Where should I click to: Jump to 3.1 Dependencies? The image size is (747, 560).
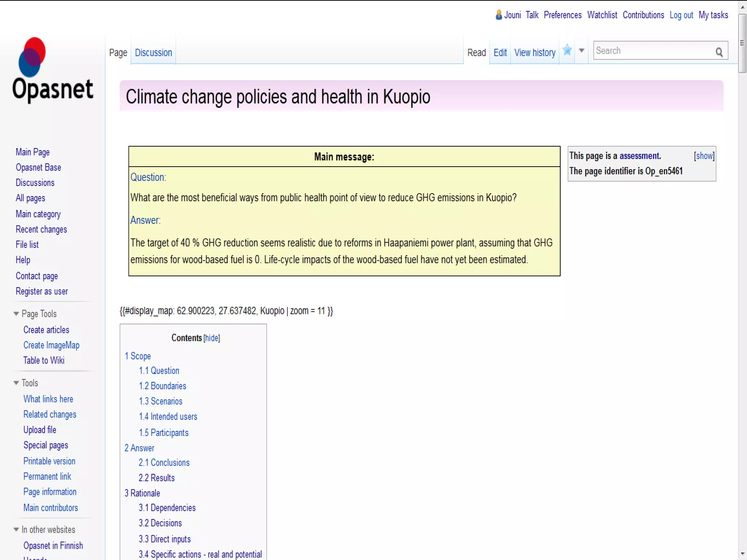coord(167,508)
